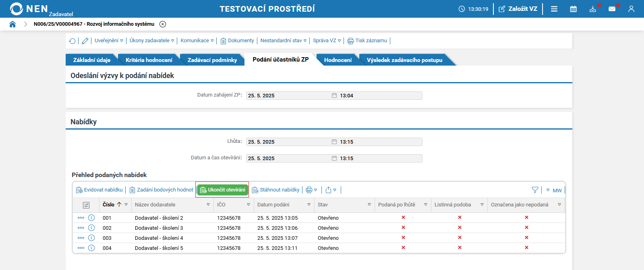This screenshot has width=644, height=270.
Task: Open the Číslo column filter dropdown
Action: tap(126, 204)
